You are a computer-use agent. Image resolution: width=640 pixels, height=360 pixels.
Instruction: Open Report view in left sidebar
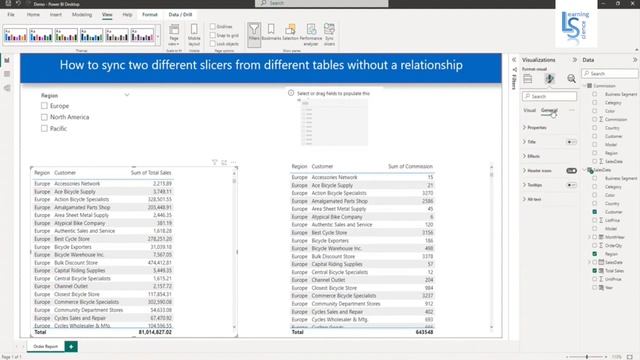coord(7,60)
